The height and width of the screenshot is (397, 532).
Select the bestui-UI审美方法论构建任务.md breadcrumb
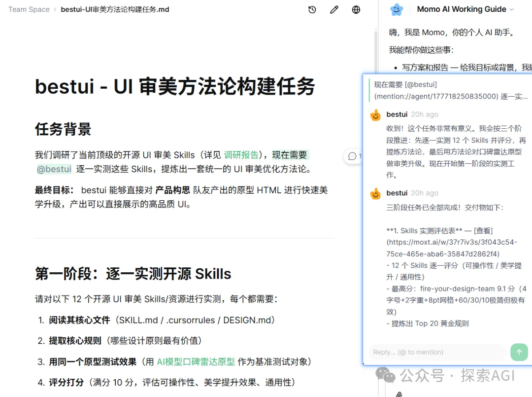pos(114,9)
